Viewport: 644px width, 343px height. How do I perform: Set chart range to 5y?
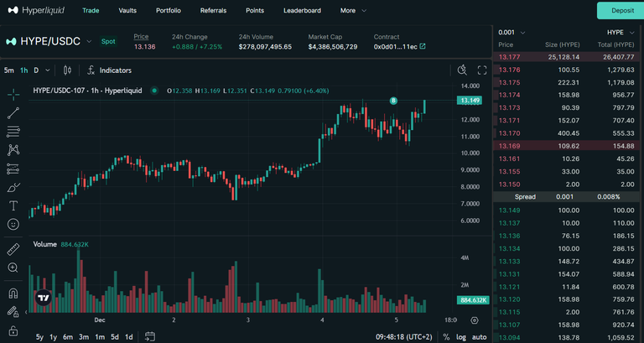pyautogui.click(x=39, y=337)
